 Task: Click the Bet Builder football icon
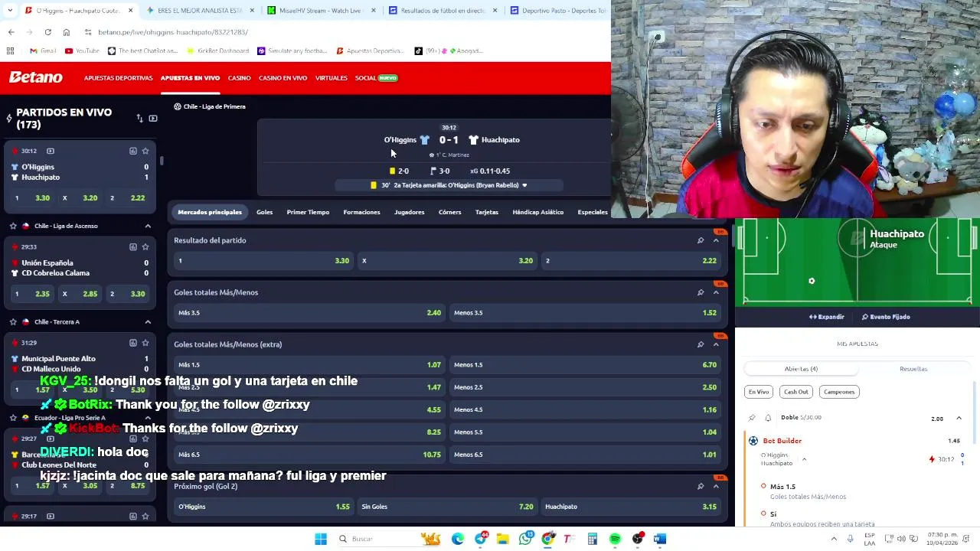pyautogui.click(x=753, y=441)
